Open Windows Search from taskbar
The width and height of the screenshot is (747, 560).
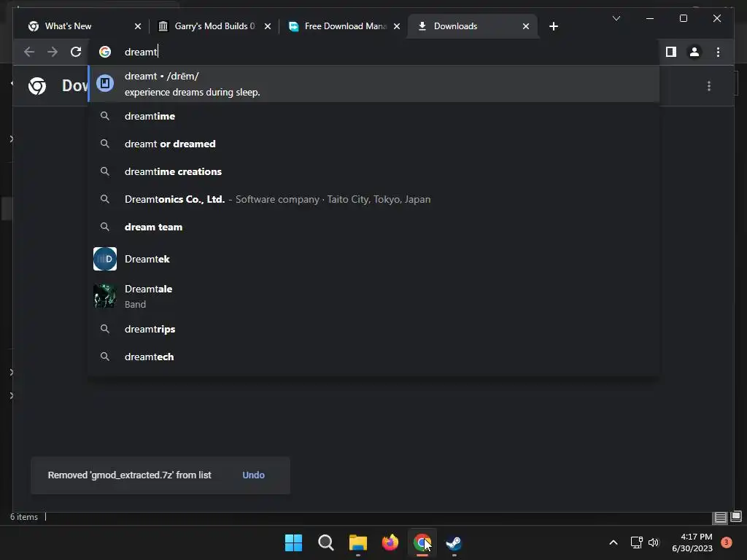(x=326, y=542)
